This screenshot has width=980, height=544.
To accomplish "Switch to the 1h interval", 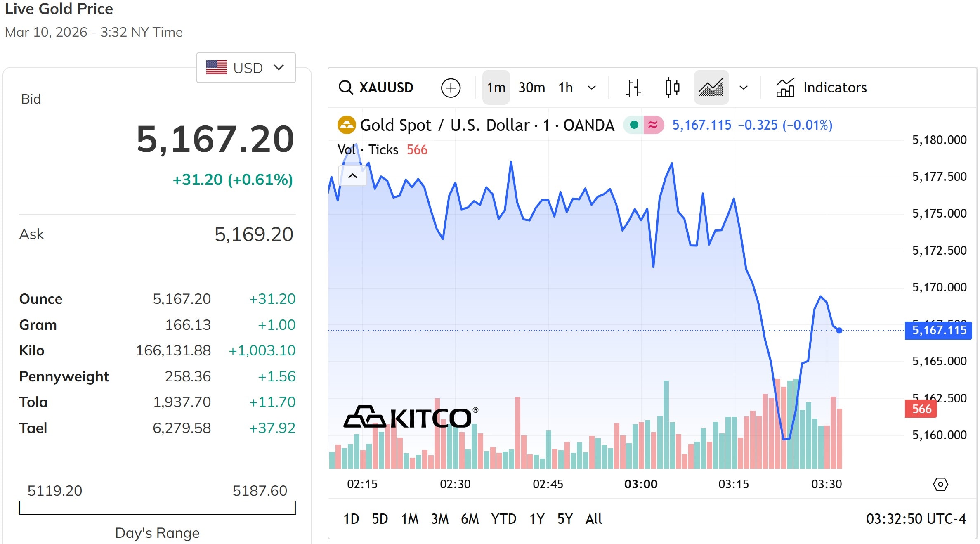I will click(565, 88).
